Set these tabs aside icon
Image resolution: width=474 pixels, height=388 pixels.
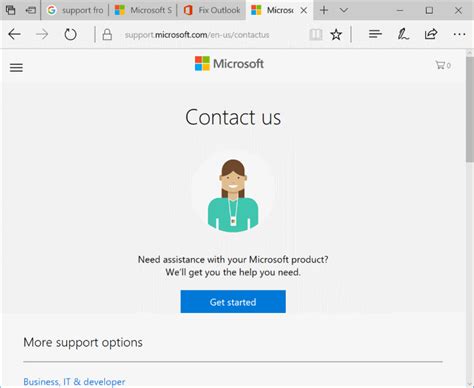click(30, 10)
